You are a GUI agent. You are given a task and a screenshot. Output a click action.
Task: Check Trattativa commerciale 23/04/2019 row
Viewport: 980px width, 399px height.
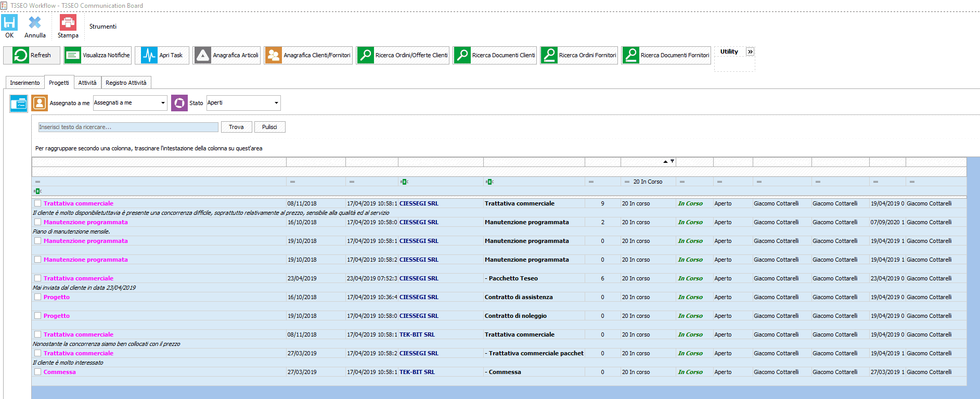coord(37,278)
